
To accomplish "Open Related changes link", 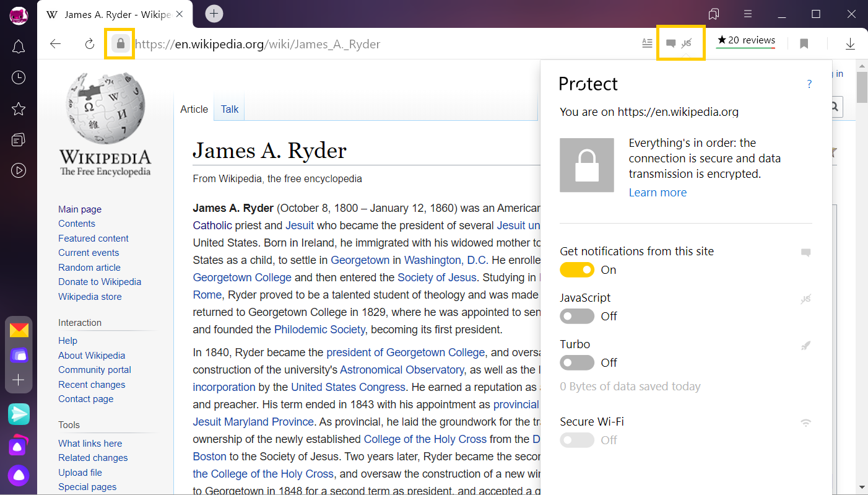I will point(93,458).
